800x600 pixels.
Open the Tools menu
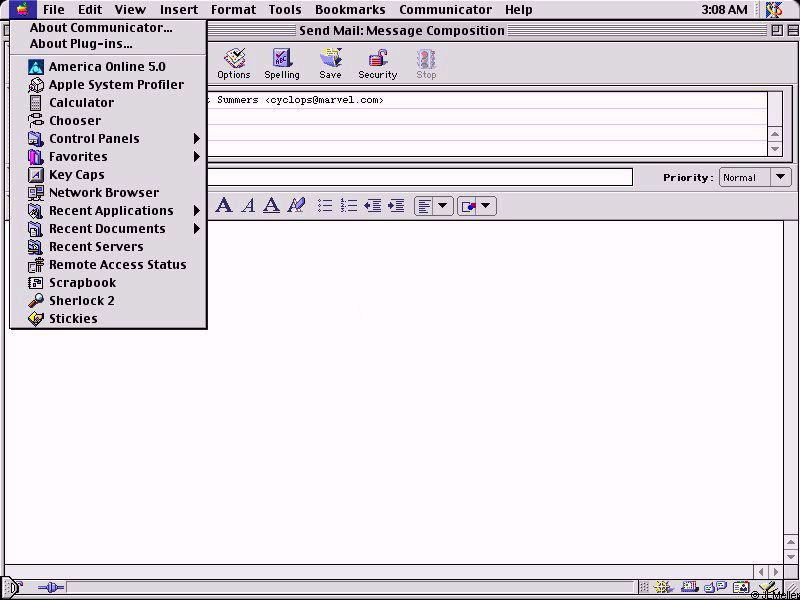pos(285,10)
